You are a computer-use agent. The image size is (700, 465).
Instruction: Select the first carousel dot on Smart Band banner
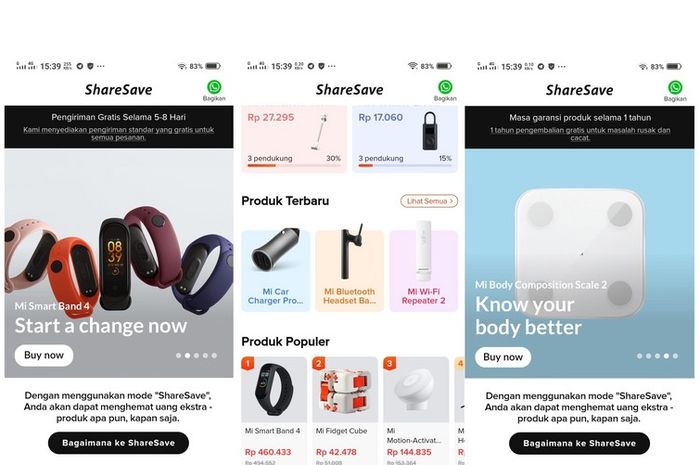tap(179, 356)
